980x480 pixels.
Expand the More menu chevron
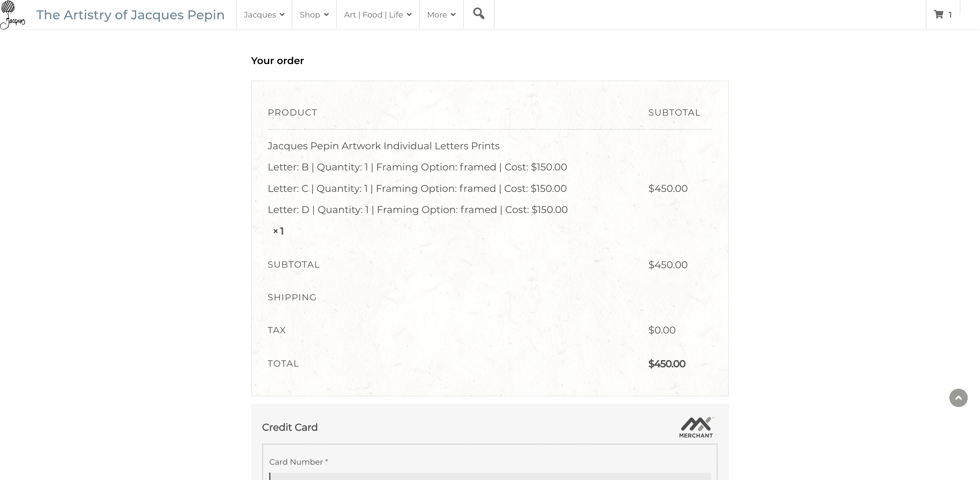click(454, 15)
